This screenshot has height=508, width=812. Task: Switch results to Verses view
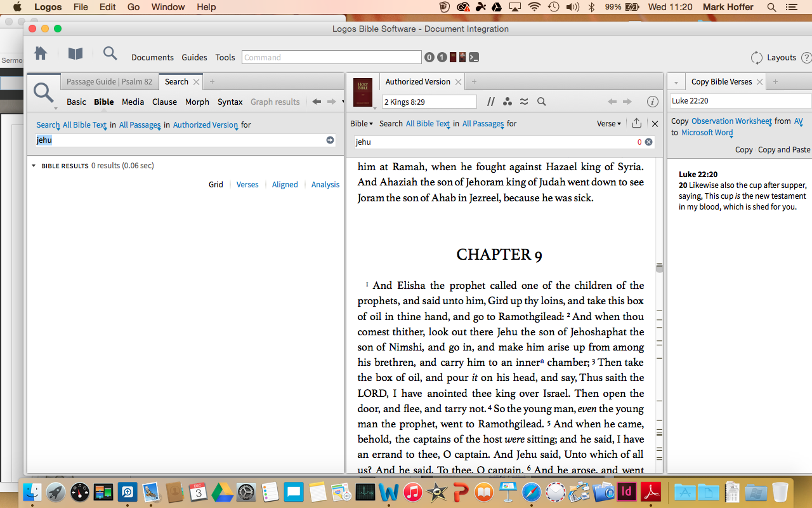point(247,185)
